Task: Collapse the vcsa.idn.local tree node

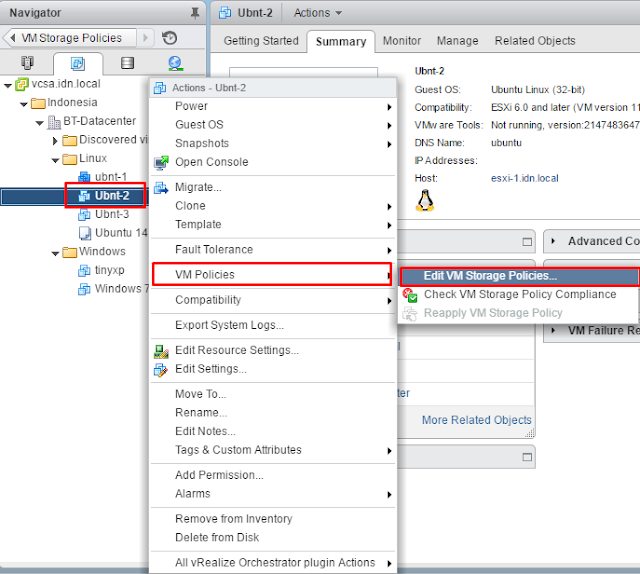Action: click(x=8, y=85)
